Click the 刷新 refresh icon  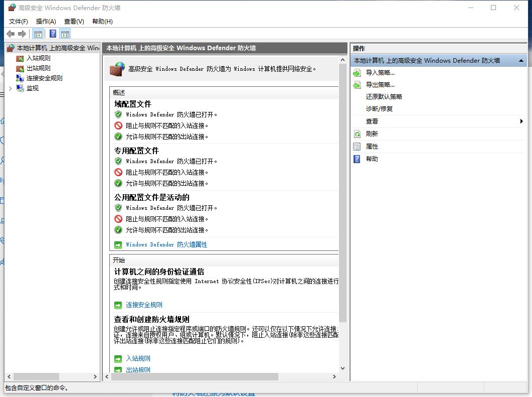pyautogui.click(x=357, y=134)
